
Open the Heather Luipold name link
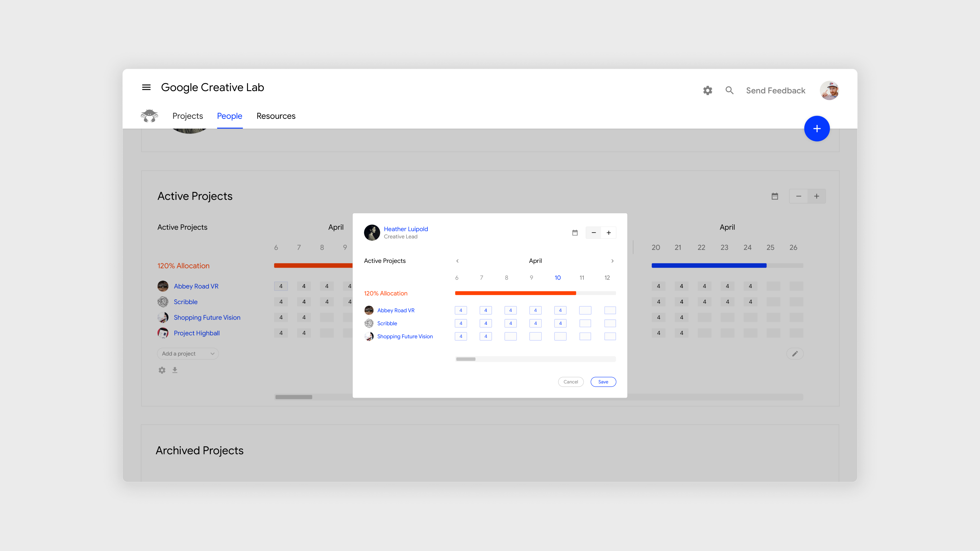(x=406, y=229)
